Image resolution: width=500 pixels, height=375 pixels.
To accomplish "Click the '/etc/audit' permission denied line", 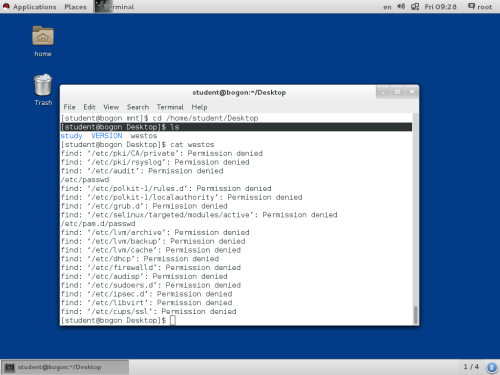I will (x=142, y=171).
